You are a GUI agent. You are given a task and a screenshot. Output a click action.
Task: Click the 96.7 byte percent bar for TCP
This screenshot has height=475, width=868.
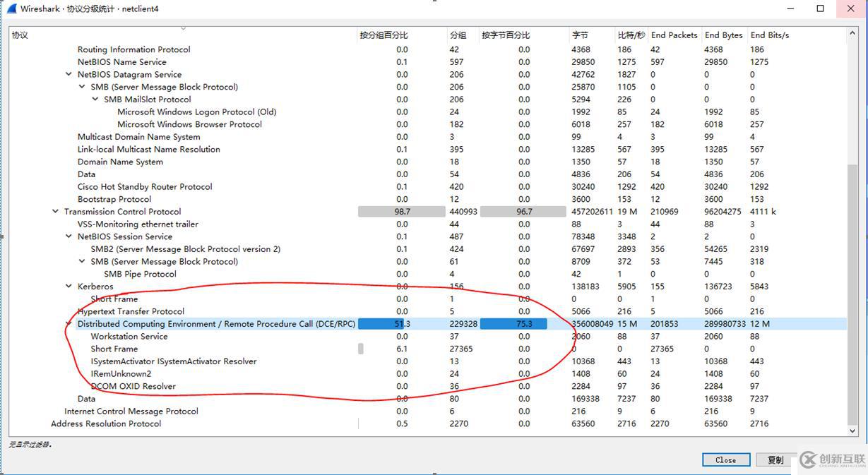pos(524,212)
